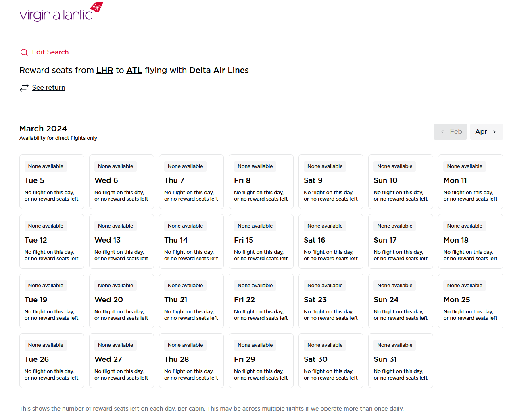Viewport: 532px width, 419px height.
Task: Advance to next month Apr
Action: [x=486, y=132]
